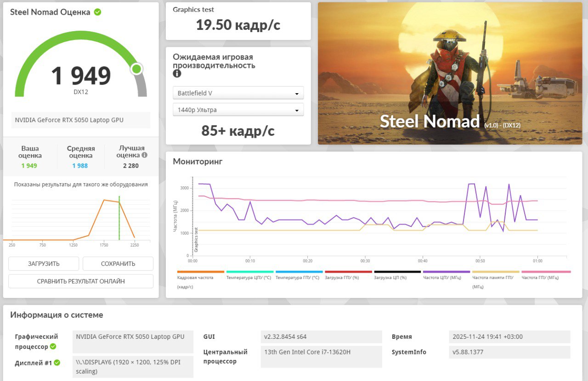Click the Steel Nomad Оценка heading
This screenshot has width=588, height=381.
tap(50, 12)
